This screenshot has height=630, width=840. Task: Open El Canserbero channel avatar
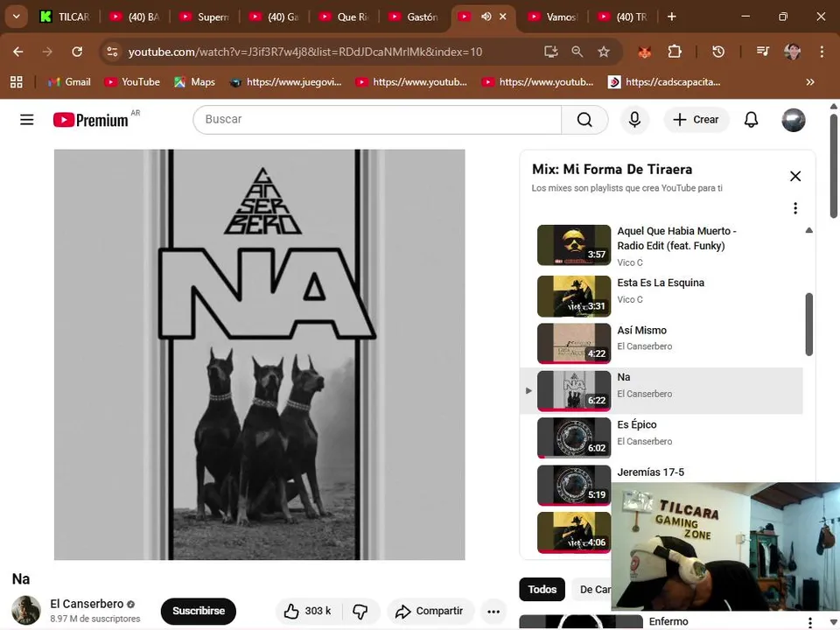pos(26,610)
